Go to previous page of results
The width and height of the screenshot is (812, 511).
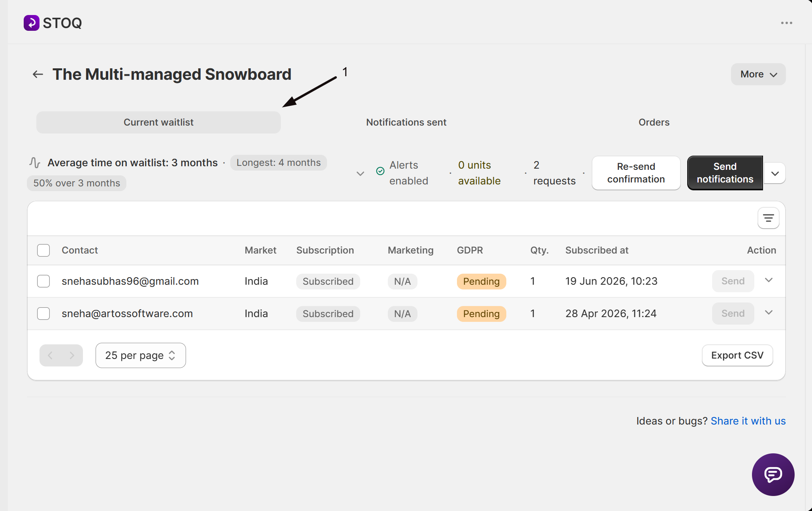pos(50,355)
